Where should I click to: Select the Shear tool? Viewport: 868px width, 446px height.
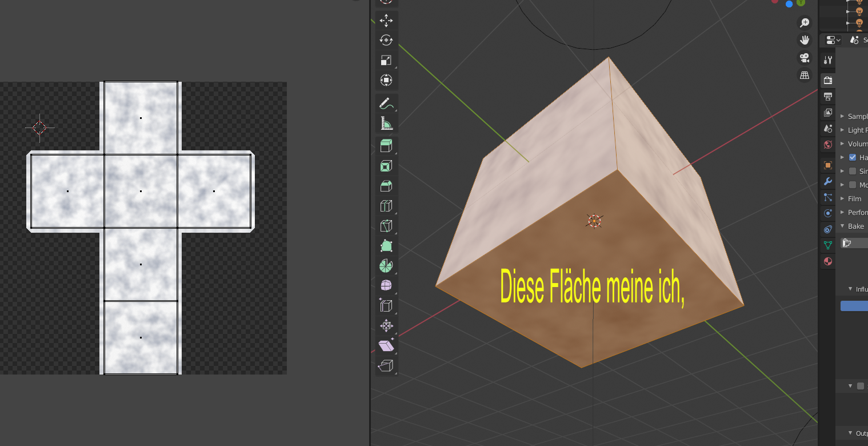tap(386, 345)
